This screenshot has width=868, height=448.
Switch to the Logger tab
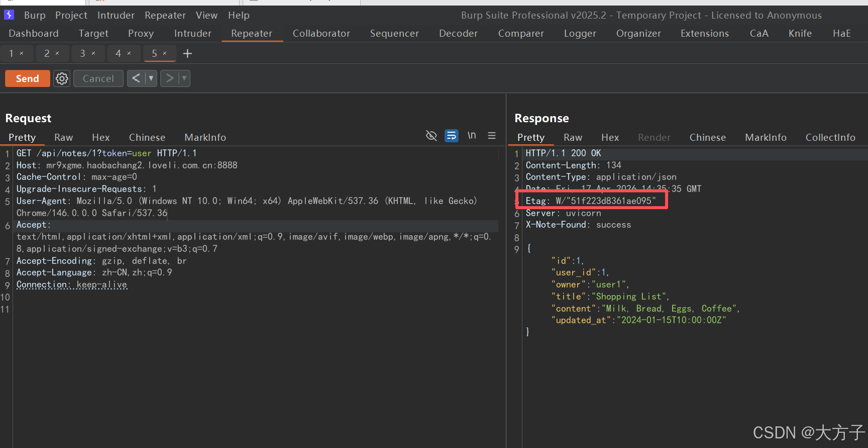pyautogui.click(x=580, y=33)
